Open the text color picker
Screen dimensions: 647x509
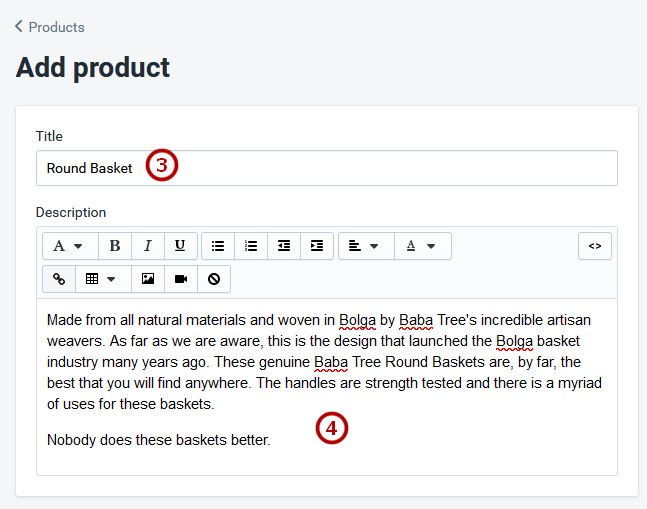pos(423,246)
